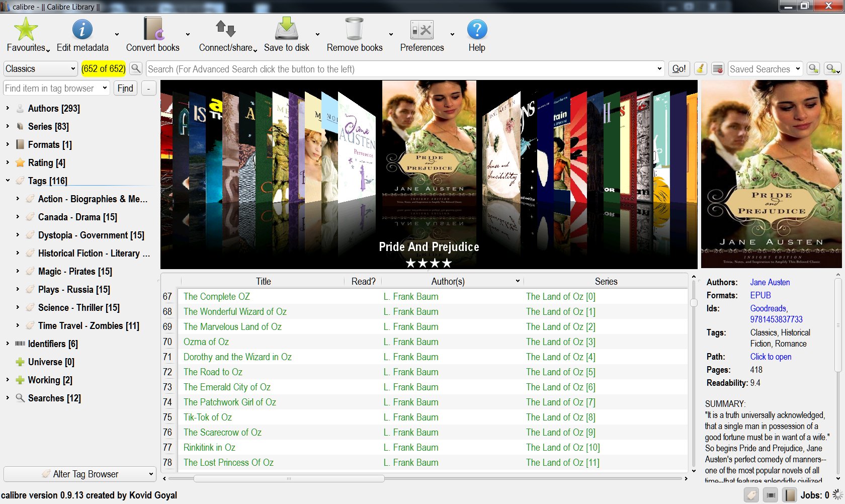This screenshot has height=504, width=845.
Task: Click the Remove books trash icon
Action: 354,29
